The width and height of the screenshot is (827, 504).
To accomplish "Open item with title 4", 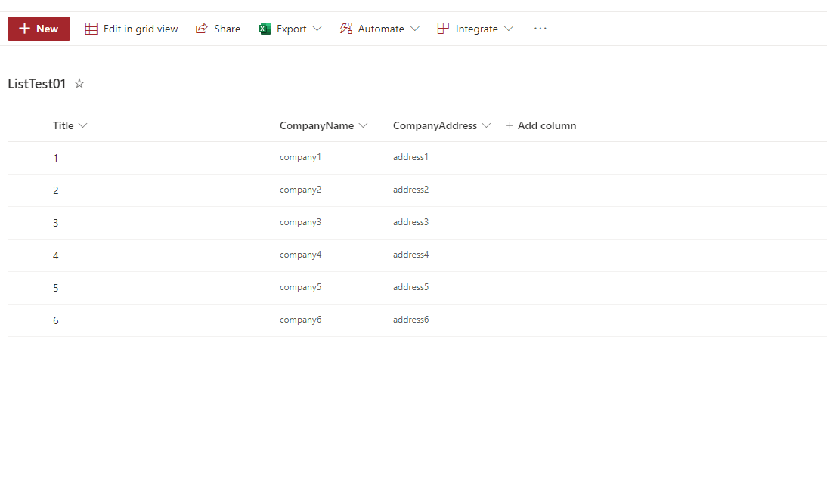I will pos(55,255).
